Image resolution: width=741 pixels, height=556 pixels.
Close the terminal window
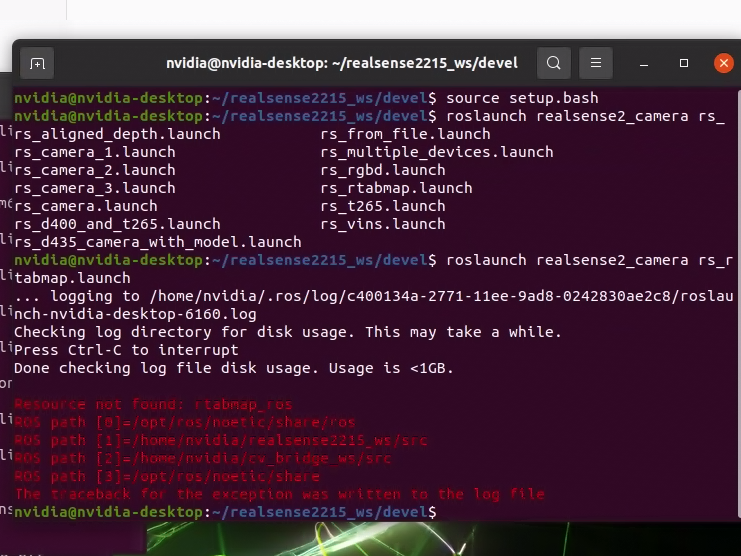pyautogui.click(x=724, y=63)
